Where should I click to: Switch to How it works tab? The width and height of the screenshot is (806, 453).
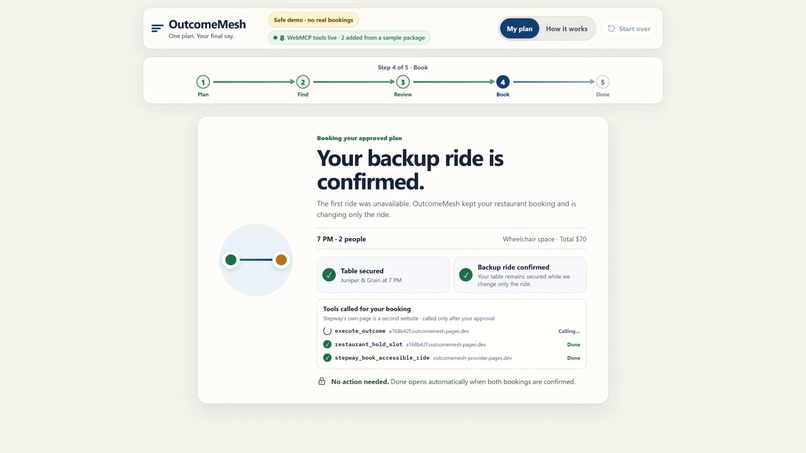pyautogui.click(x=566, y=29)
